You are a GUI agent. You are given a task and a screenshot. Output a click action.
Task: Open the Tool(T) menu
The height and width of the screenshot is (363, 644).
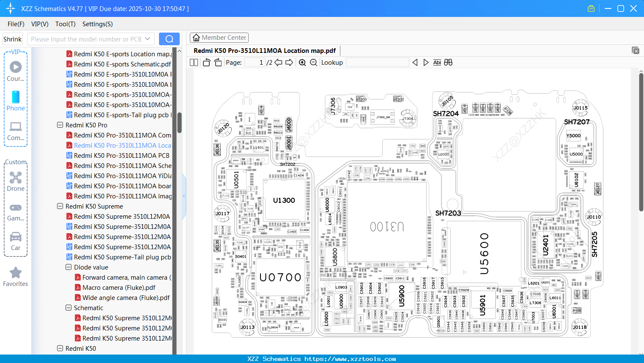tap(65, 24)
